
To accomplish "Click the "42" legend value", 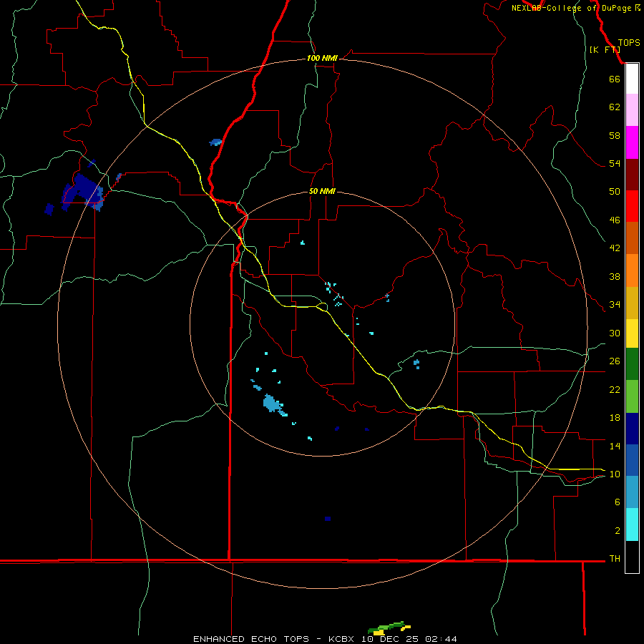I will pos(615,248).
